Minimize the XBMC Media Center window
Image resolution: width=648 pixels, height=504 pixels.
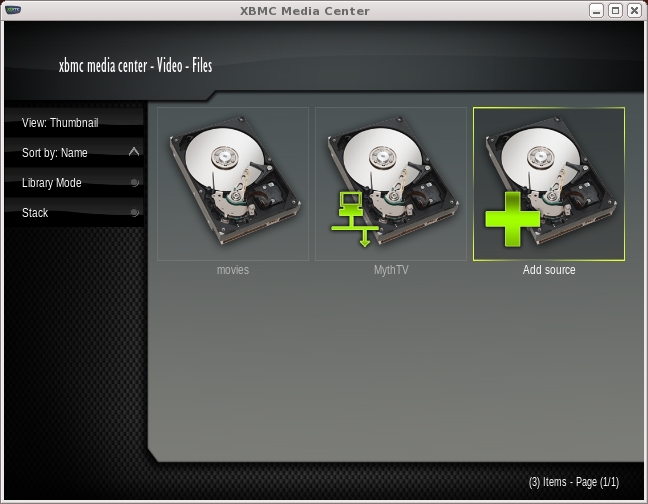[597, 11]
